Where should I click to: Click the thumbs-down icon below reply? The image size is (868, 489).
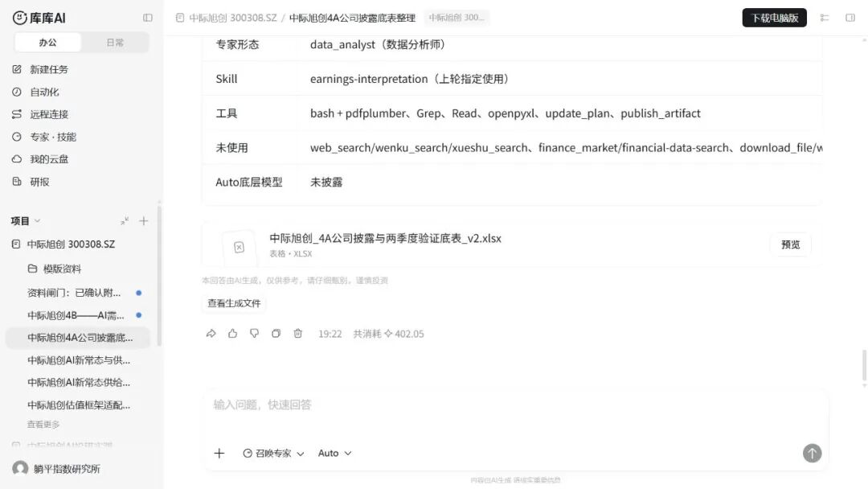coord(254,334)
